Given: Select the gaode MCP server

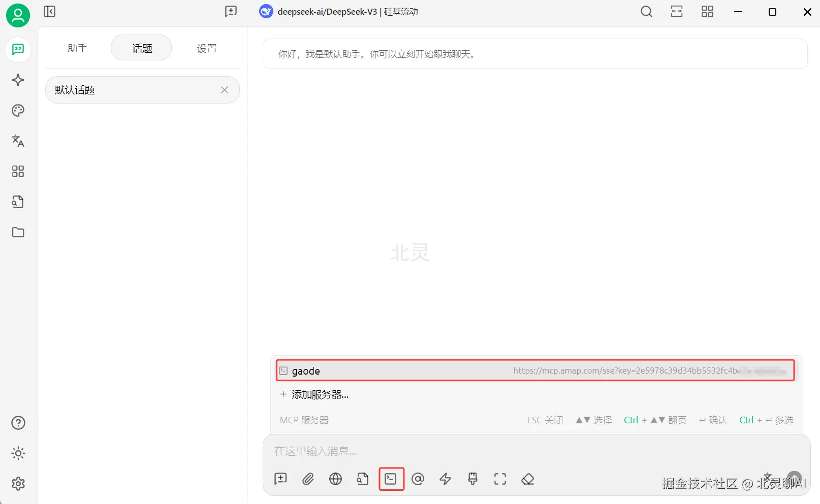Looking at the screenshot, I should (x=535, y=371).
